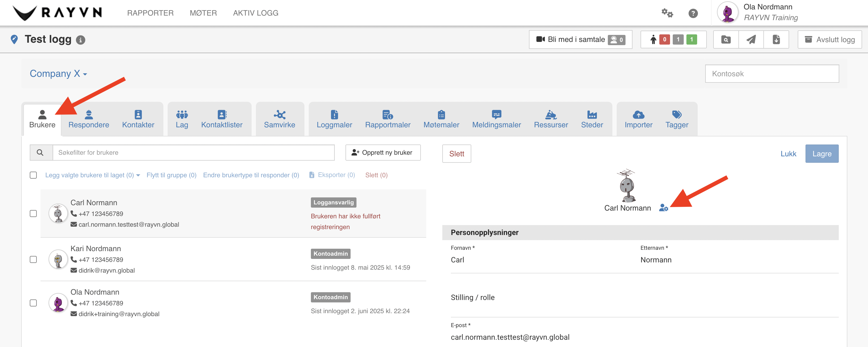The image size is (868, 347).
Task: Click Carl Normann's avatar in the list
Action: (58, 213)
